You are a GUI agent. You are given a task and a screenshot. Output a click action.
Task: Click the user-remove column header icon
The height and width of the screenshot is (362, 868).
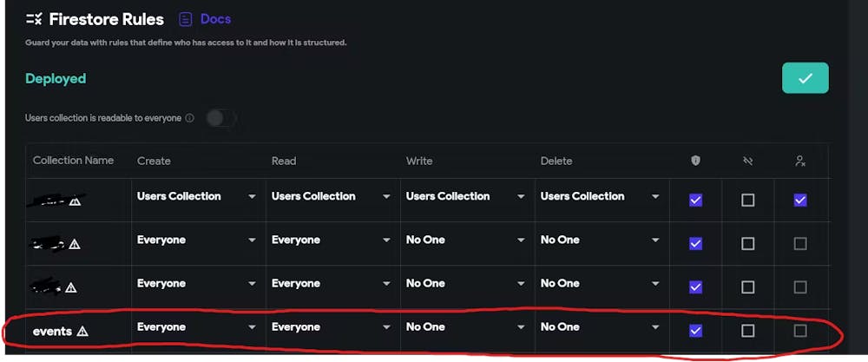click(x=799, y=161)
